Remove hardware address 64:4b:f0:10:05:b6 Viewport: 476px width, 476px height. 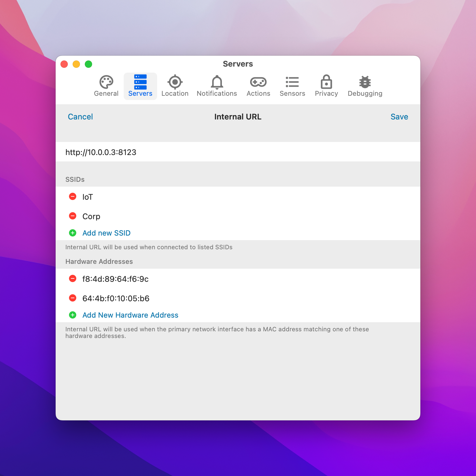(x=72, y=298)
